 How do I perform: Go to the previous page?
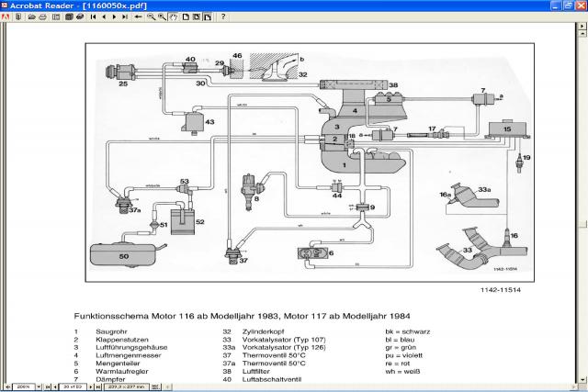[104, 17]
